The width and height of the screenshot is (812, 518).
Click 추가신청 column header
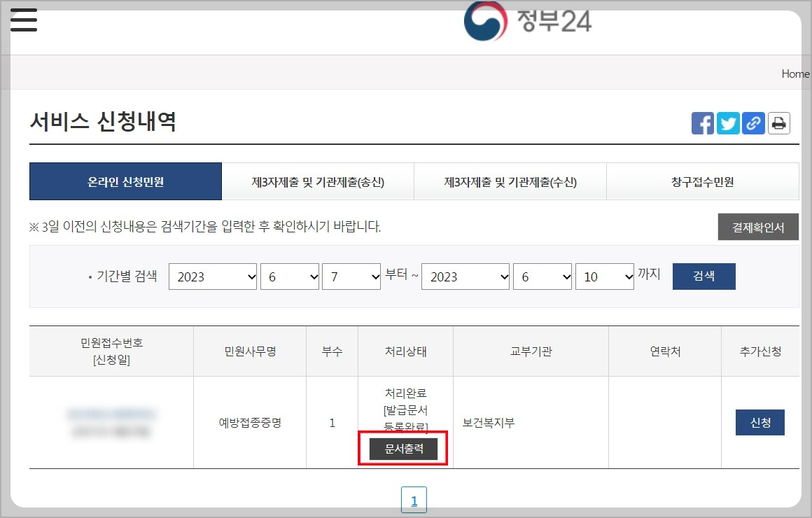[760, 351]
